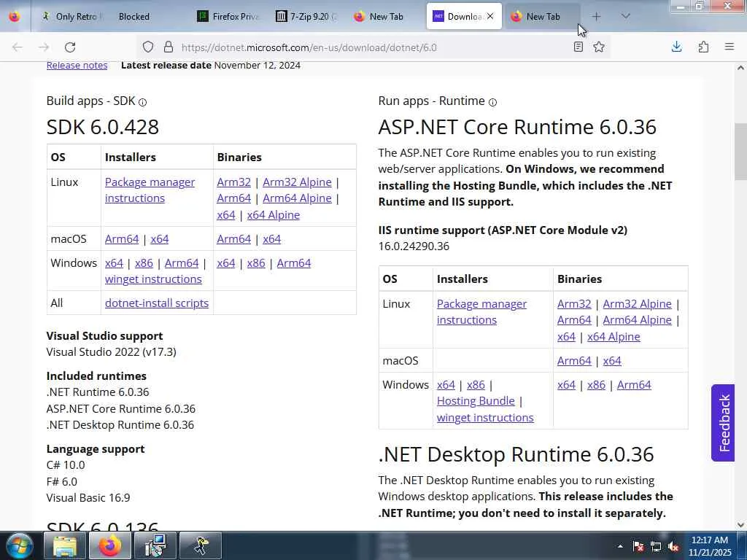The height and width of the screenshot is (560, 747).
Task: Open ASP.NET Runtime winget instructions link
Action: pyautogui.click(x=485, y=418)
